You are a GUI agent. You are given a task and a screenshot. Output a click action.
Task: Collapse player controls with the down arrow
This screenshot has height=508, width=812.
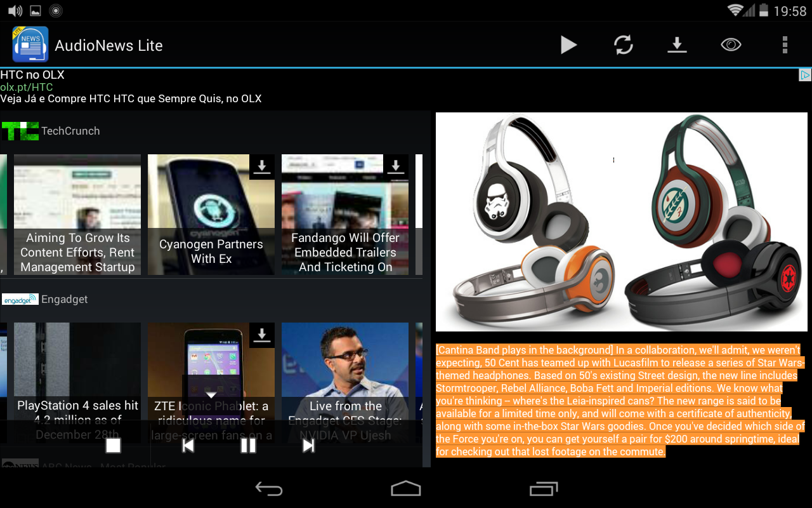(x=212, y=395)
